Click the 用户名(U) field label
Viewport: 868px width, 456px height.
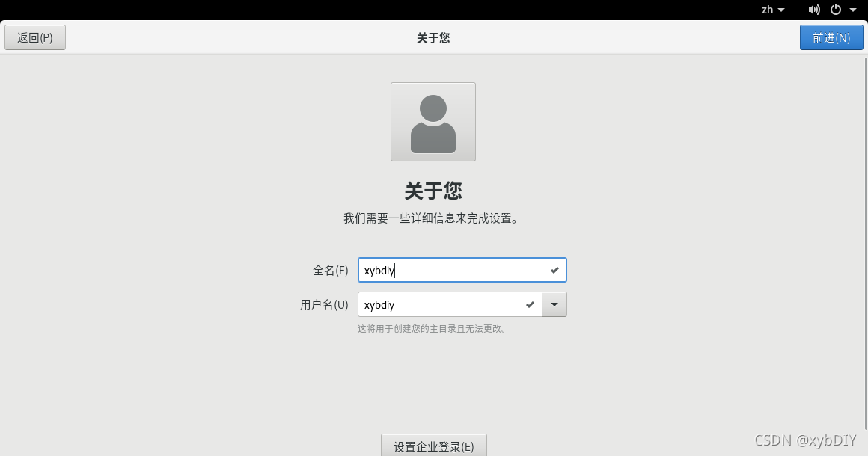(323, 304)
